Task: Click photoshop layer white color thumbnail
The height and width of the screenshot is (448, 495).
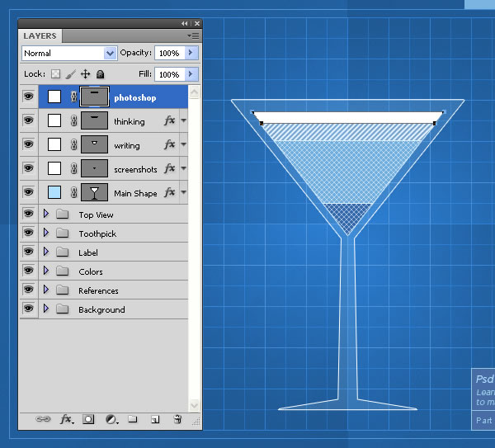Action: click(x=54, y=97)
